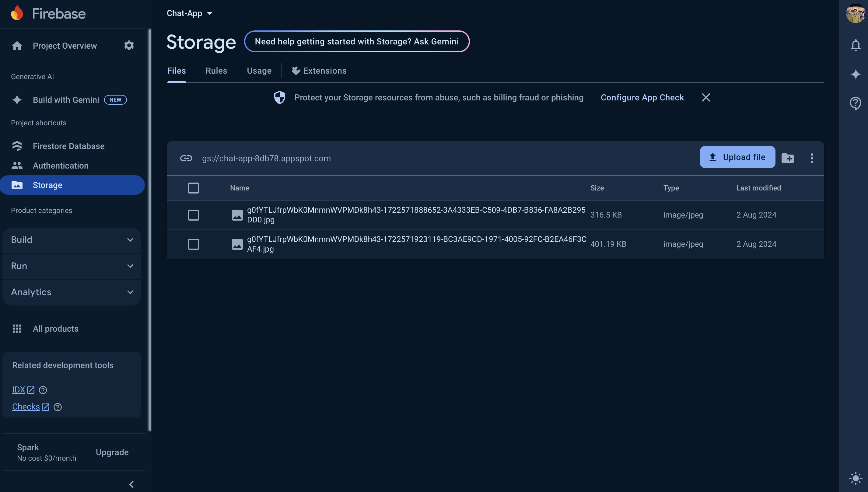Check the AF4.jpg file checkbox
Screen dimensions: 868x492
(x=193, y=244)
